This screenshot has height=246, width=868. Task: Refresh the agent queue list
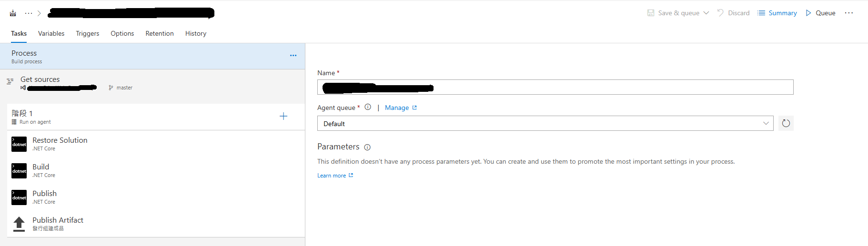pos(786,124)
